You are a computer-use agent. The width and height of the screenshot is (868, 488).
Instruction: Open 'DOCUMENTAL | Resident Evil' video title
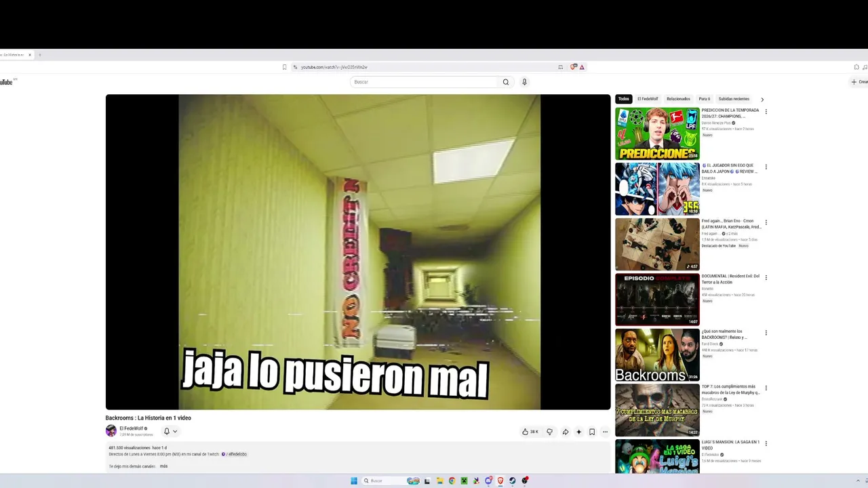pyautogui.click(x=730, y=279)
